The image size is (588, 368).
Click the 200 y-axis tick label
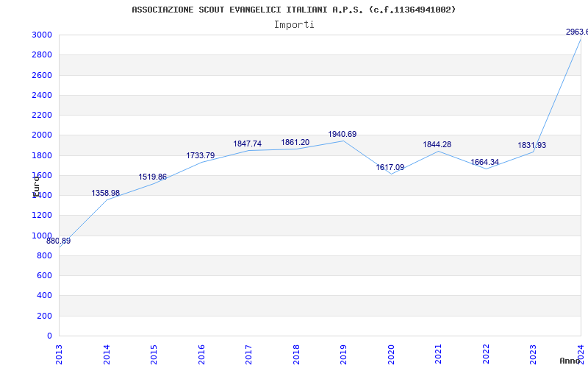tap(45, 316)
